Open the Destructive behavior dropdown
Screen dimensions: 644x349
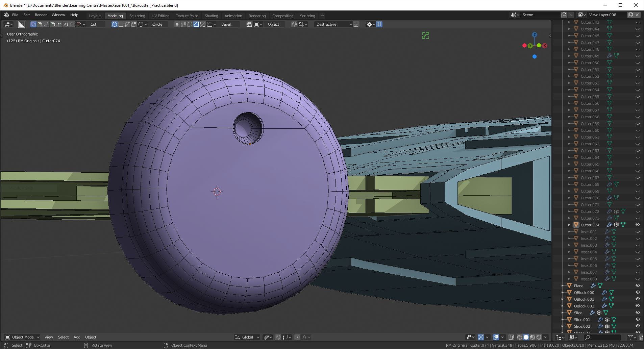(x=333, y=24)
